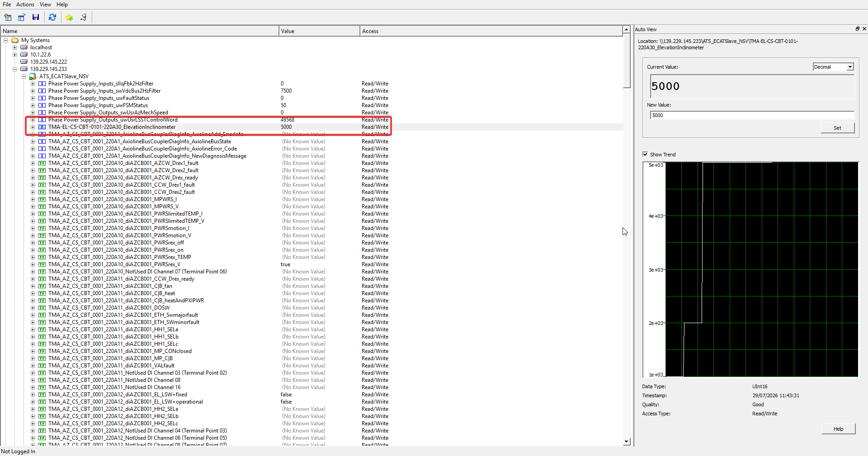Click the device icon beside 10.1.22.6
The image size is (868, 456).
[24, 55]
